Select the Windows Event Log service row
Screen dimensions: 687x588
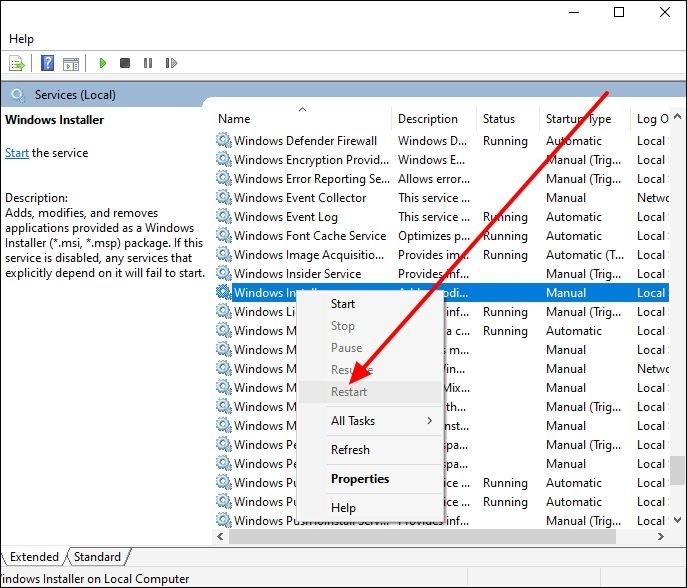click(285, 217)
